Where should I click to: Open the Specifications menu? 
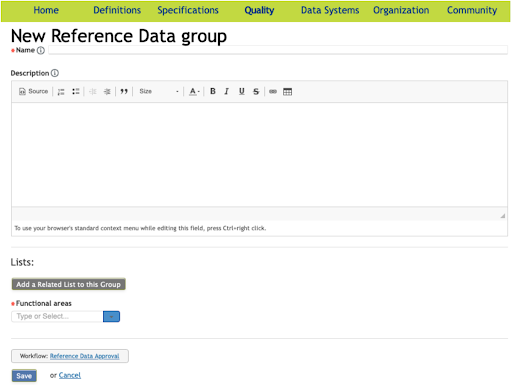[x=188, y=10]
